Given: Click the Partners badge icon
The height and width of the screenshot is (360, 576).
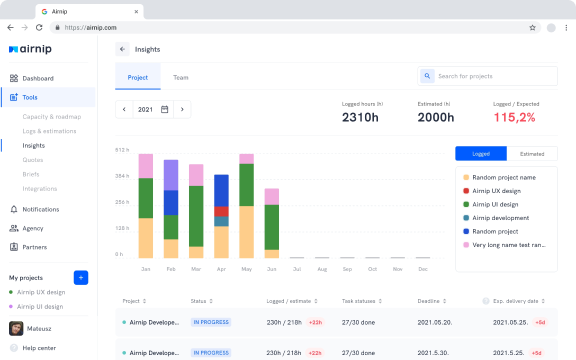Looking at the screenshot, I should 14,247.
